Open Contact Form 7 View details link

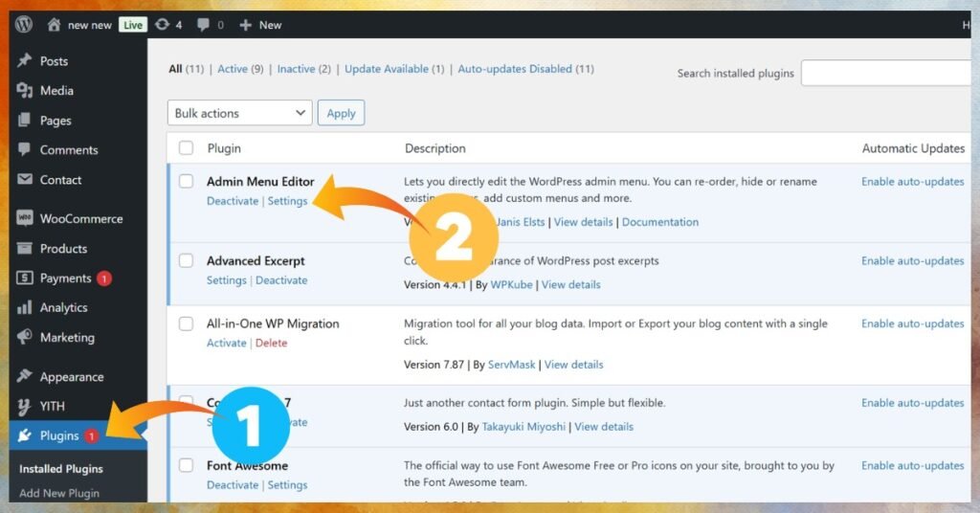(604, 426)
